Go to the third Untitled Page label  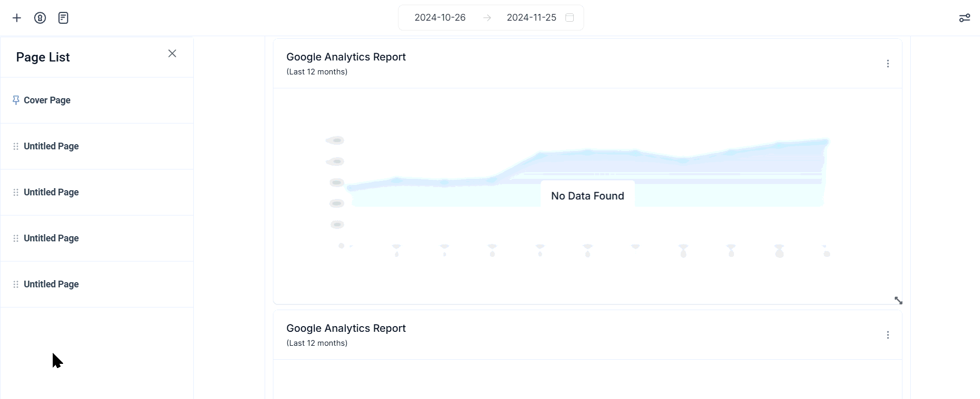click(x=51, y=238)
